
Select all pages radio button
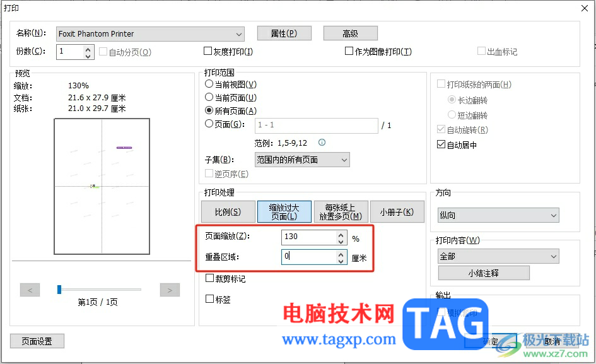pos(209,110)
